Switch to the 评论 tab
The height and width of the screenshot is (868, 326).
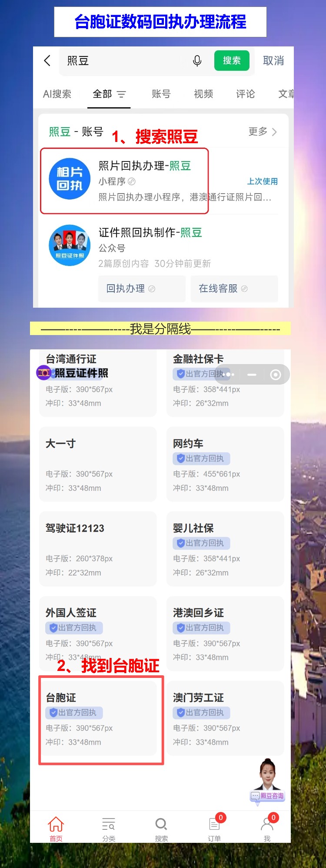246,94
